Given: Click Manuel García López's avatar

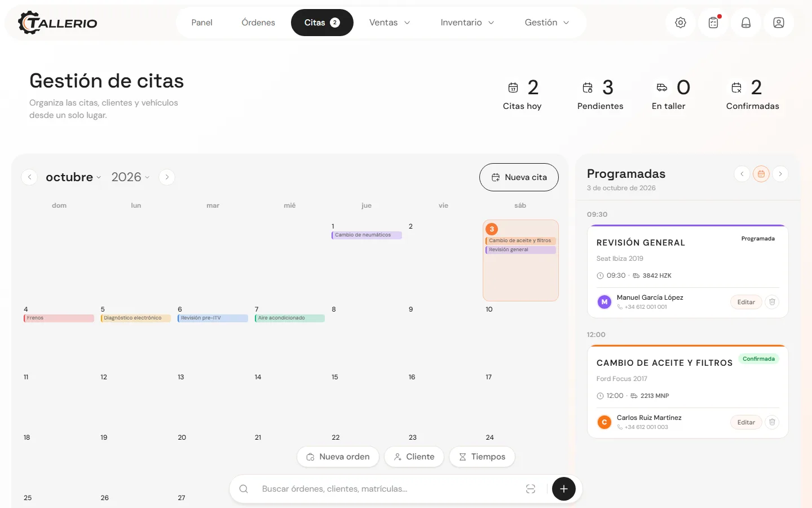Looking at the screenshot, I should coord(604,302).
